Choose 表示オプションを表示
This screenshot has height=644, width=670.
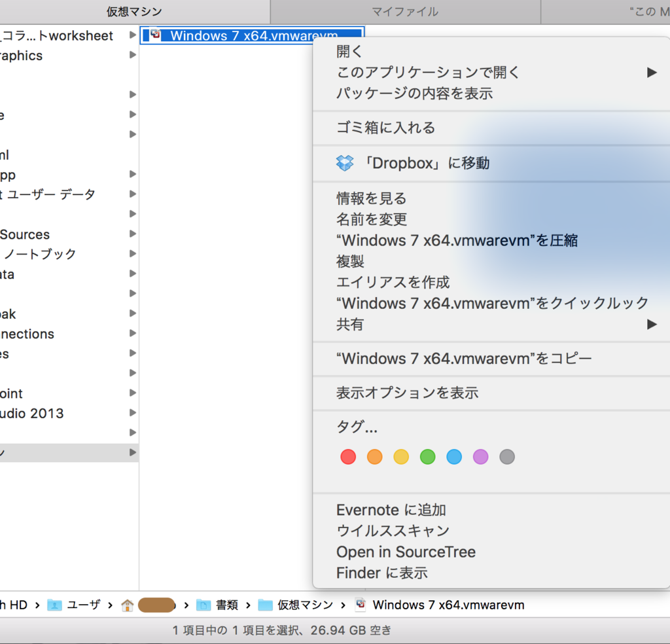point(491,393)
